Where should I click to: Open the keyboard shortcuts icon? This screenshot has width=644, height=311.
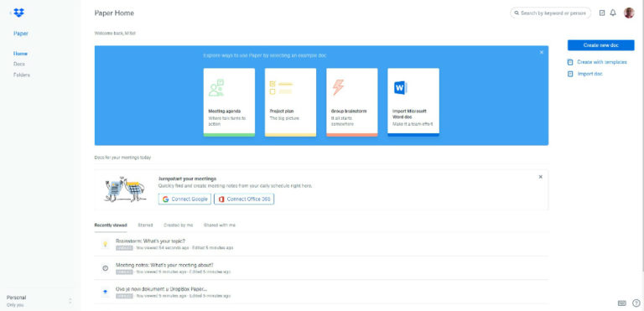click(x=622, y=303)
